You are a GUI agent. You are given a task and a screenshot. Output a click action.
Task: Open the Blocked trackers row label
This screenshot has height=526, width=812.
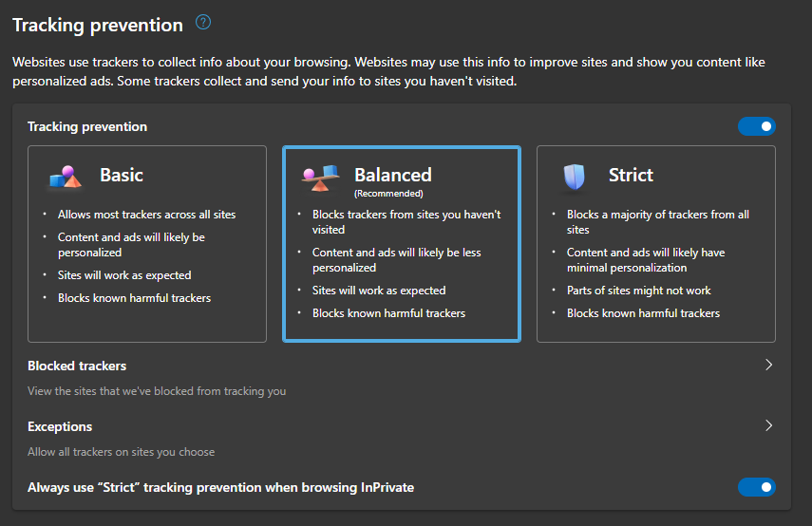(77, 366)
